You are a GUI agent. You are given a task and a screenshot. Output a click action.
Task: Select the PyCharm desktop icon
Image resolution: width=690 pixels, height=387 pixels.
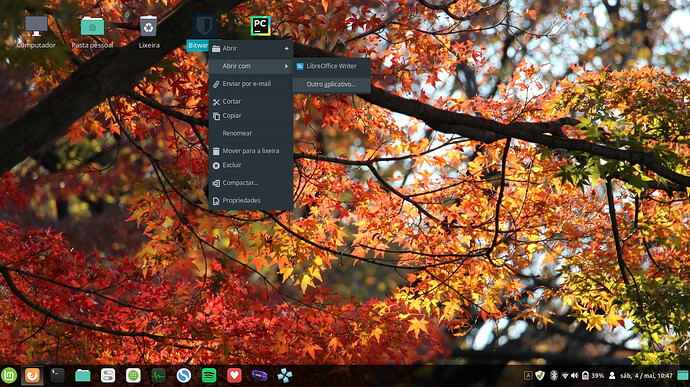point(261,26)
